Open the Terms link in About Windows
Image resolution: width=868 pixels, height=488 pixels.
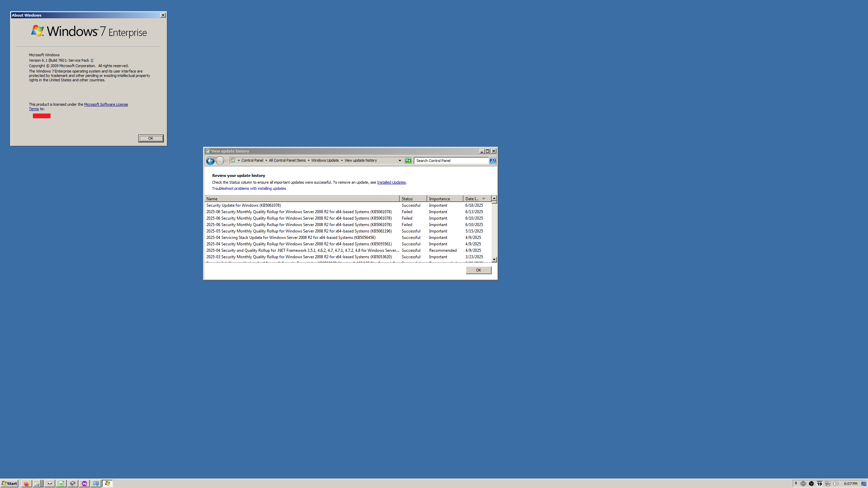tap(34, 109)
